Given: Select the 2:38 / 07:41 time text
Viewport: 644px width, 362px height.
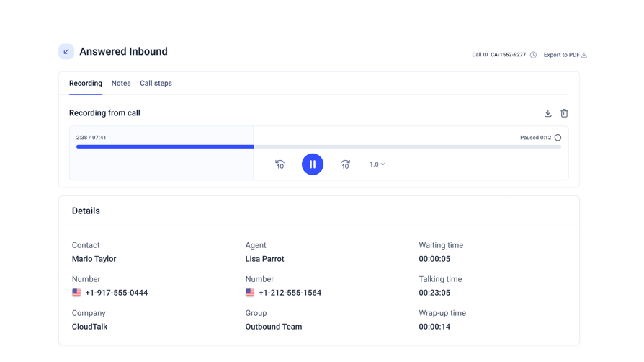Looking at the screenshot, I should [91, 138].
